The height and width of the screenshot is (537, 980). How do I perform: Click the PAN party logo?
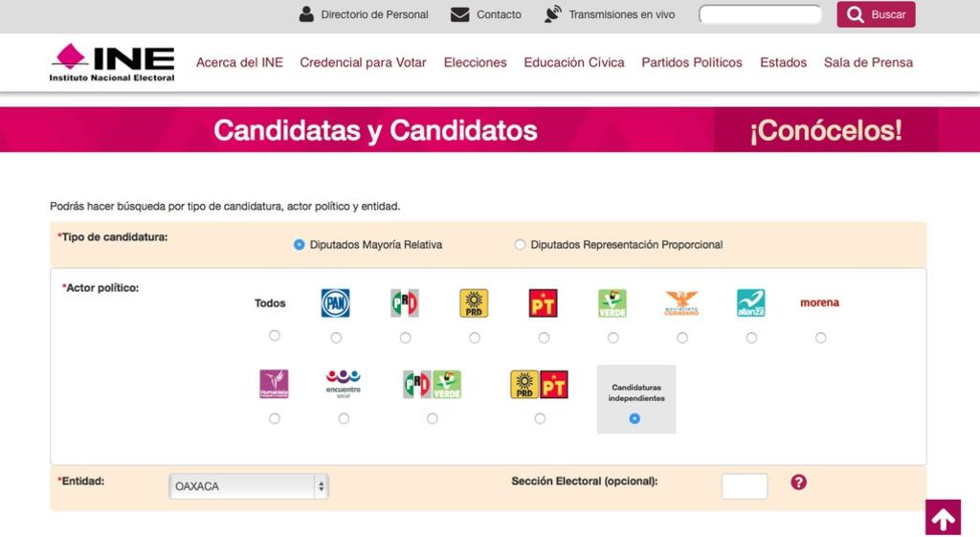pyautogui.click(x=335, y=303)
